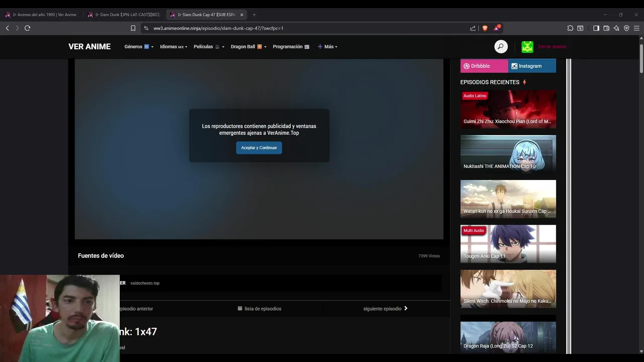Open site settings icon in address bar
The image size is (644, 362).
click(x=146, y=28)
